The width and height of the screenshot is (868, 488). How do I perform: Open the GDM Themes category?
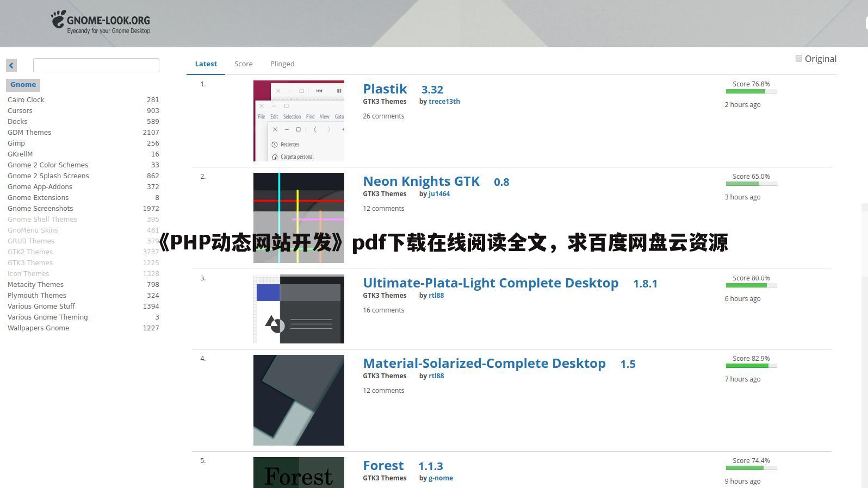pyautogui.click(x=29, y=132)
